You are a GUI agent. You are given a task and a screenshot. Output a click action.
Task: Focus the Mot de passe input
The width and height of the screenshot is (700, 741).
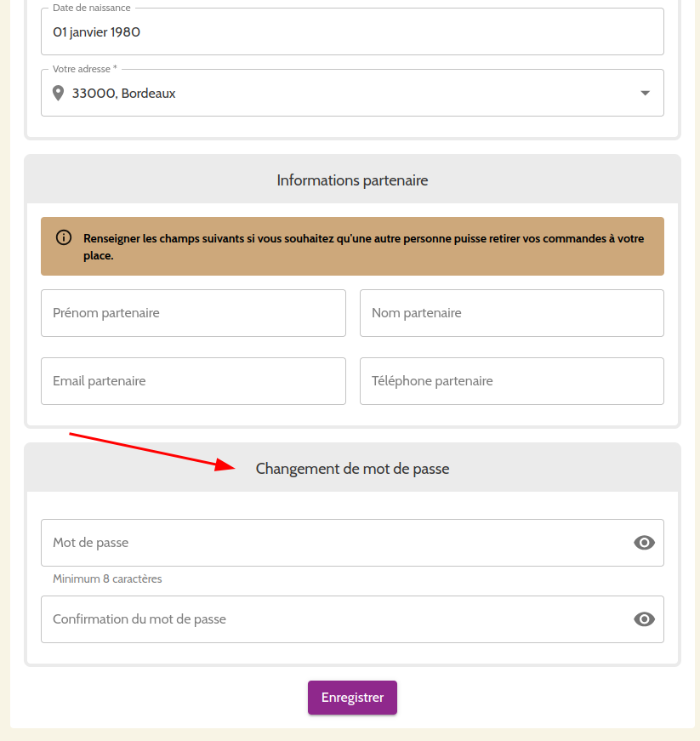[x=332, y=543]
